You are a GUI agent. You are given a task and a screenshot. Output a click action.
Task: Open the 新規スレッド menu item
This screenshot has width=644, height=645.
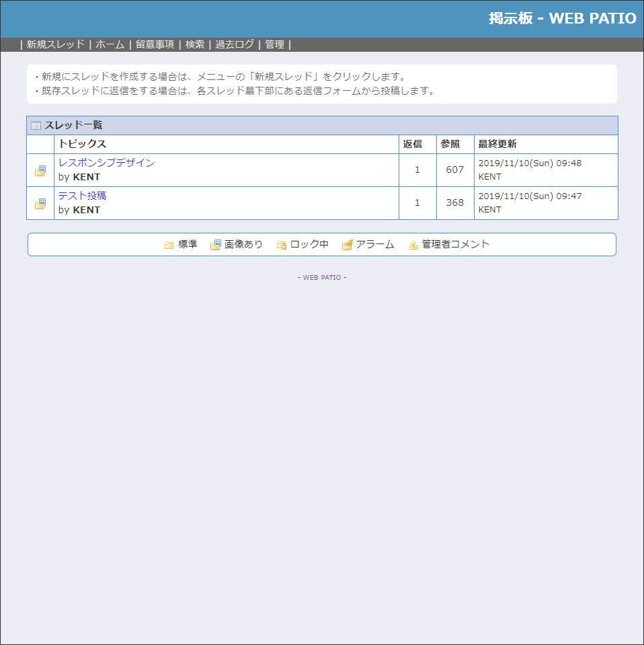click(56, 44)
